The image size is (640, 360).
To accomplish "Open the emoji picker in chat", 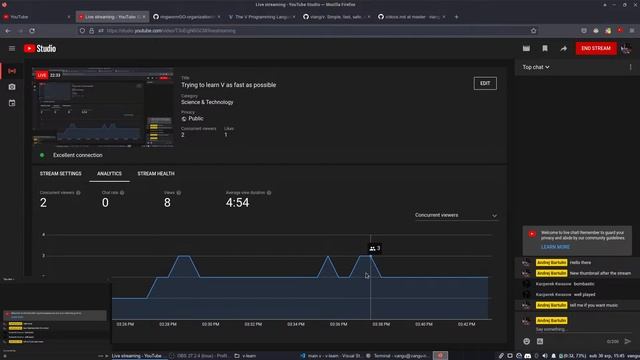I will (x=527, y=341).
